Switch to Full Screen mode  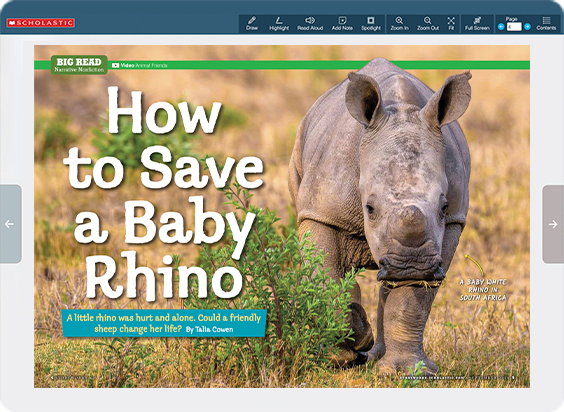pyautogui.click(x=477, y=23)
